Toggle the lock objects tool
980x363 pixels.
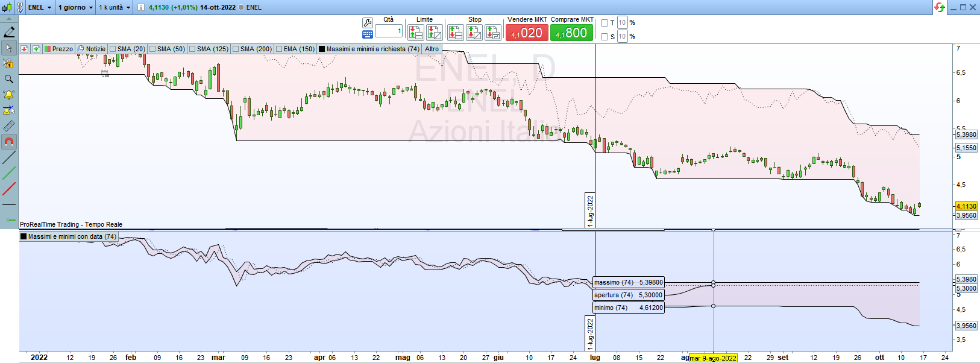point(9,63)
